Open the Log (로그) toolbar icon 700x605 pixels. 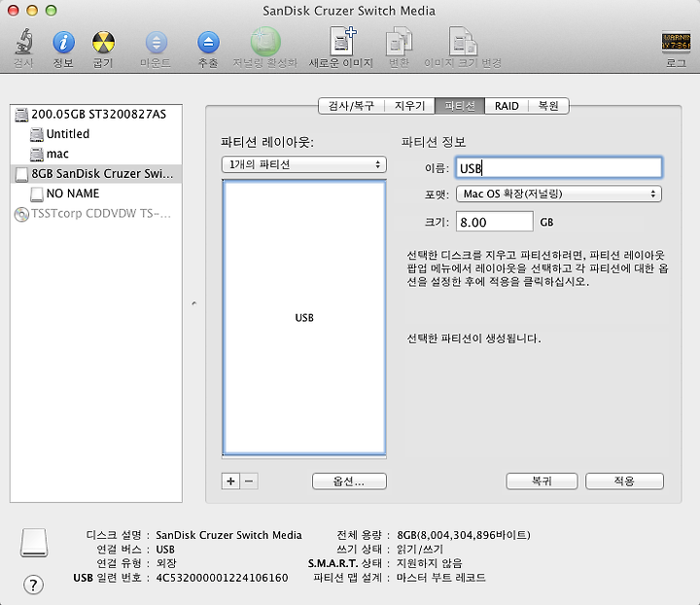(676, 42)
